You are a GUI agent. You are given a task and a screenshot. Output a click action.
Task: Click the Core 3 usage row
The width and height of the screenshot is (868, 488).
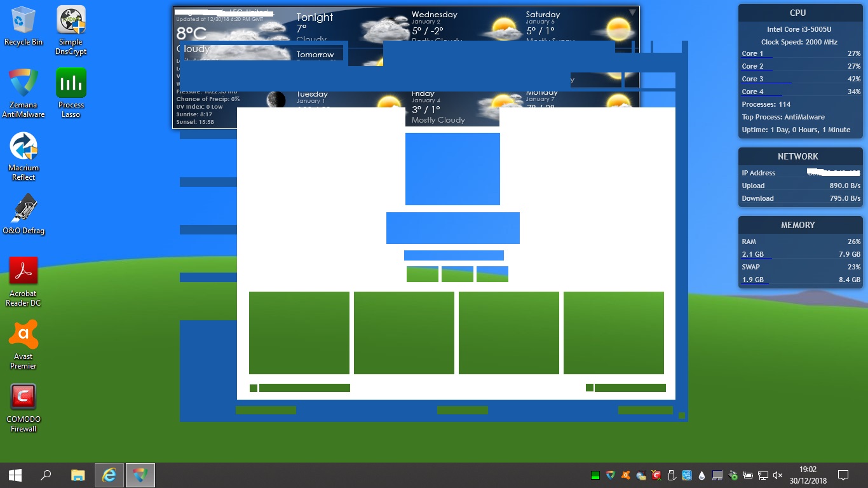[x=801, y=79]
